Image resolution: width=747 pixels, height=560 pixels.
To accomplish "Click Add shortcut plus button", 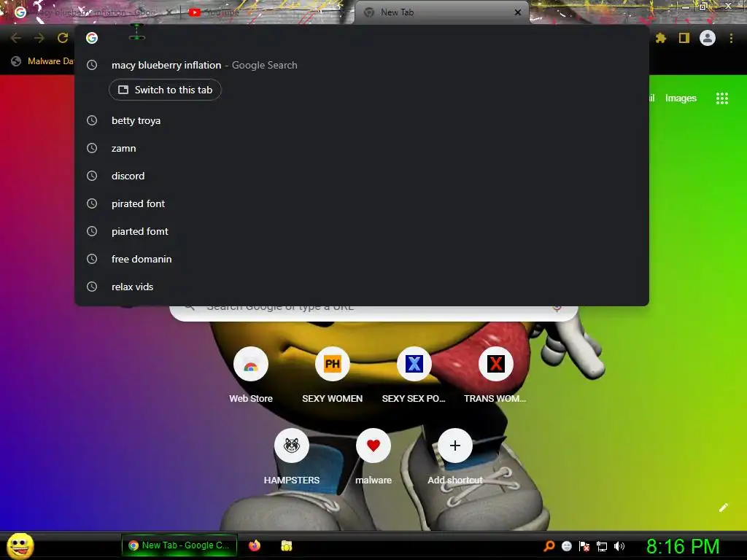I will click(x=455, y=446).
